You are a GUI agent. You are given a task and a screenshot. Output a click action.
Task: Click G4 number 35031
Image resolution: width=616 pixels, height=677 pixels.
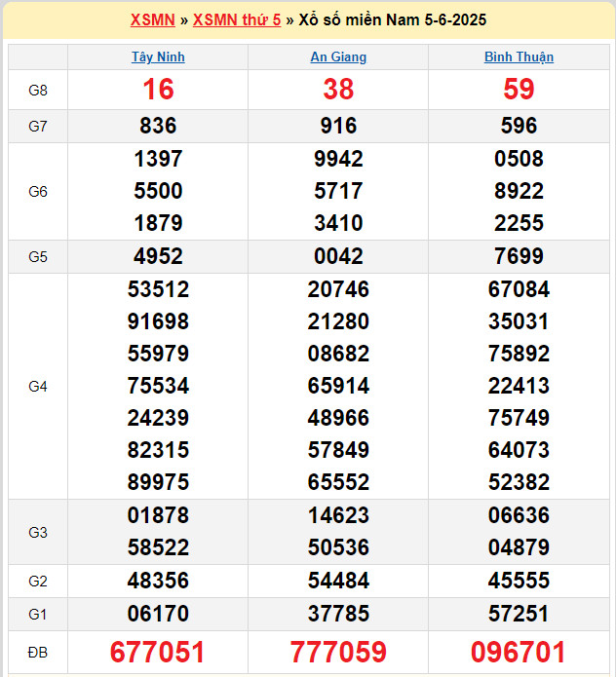tap(519, 321)
